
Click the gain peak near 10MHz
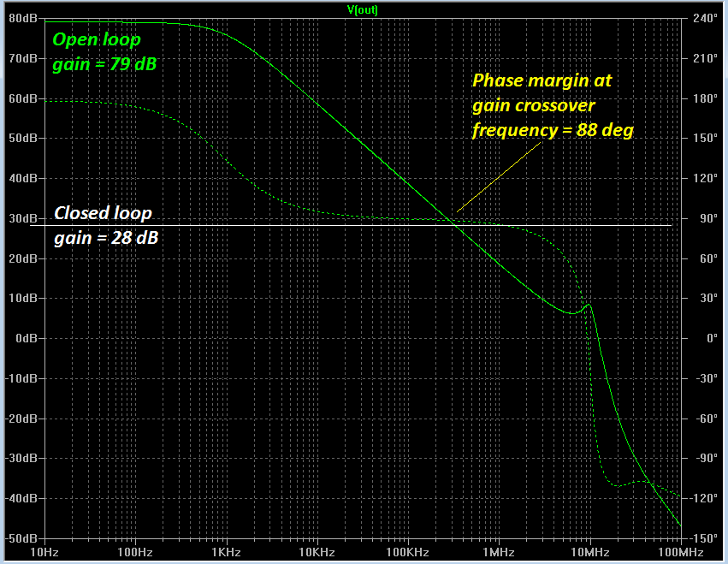(x=589, y=305)
